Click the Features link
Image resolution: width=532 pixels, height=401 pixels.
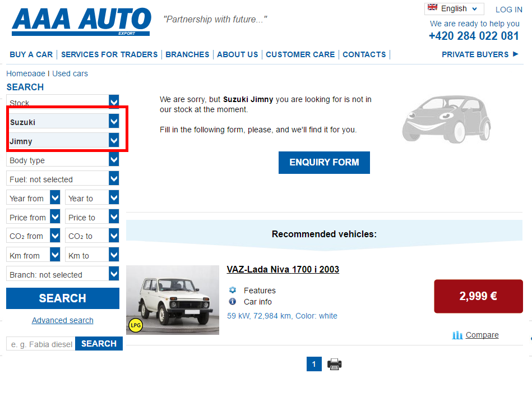[260, 291]
